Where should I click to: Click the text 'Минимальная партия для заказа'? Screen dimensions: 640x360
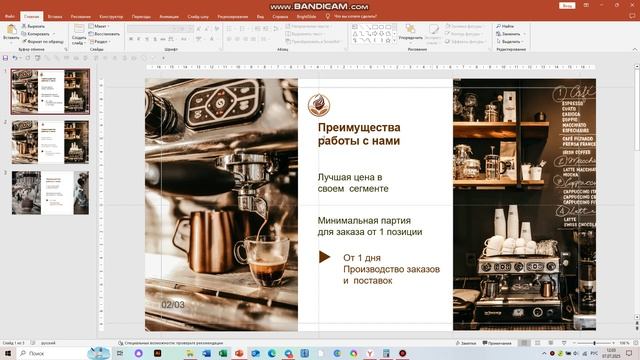tap(370, 226)
